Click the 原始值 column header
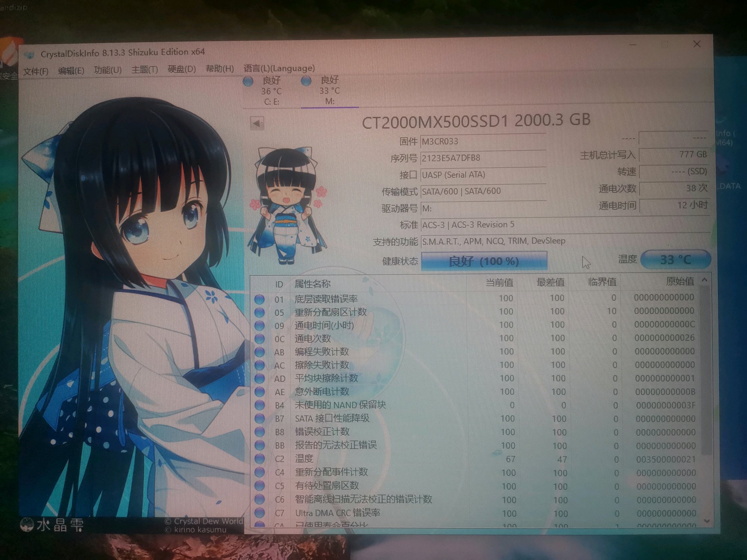Screen dimensions: 747x560 tap(680, 281)
